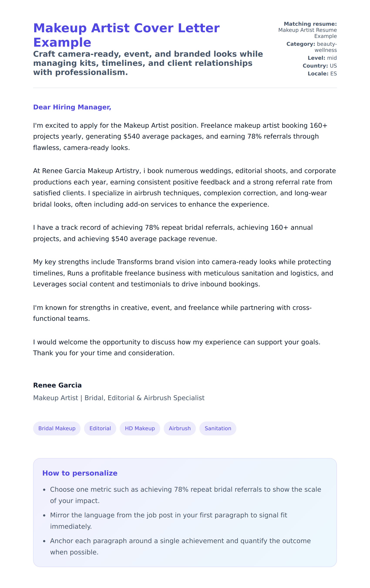Viewport: 370px width, 588px height.
Task: Click the How to personalize heading
Action: 80,473
